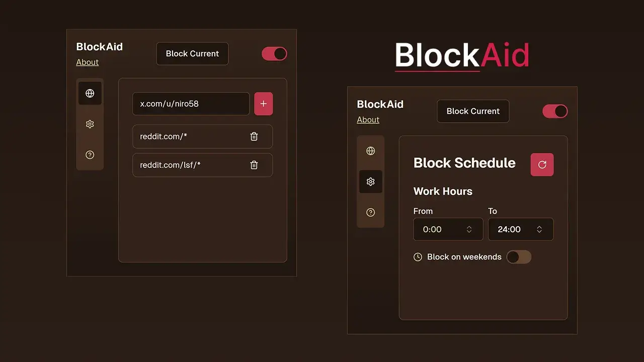Image resolution: width=644 pixels, height=362 pixels.
Task: Click the Block Schedule heading
Action: 464,163
